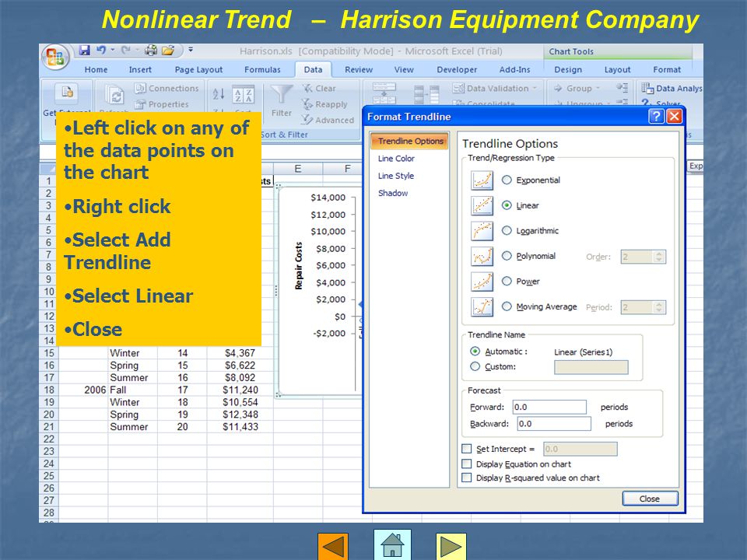Select Shadow in the dialog sidebar
Screen dimensions: 747x560
point(393,193)
